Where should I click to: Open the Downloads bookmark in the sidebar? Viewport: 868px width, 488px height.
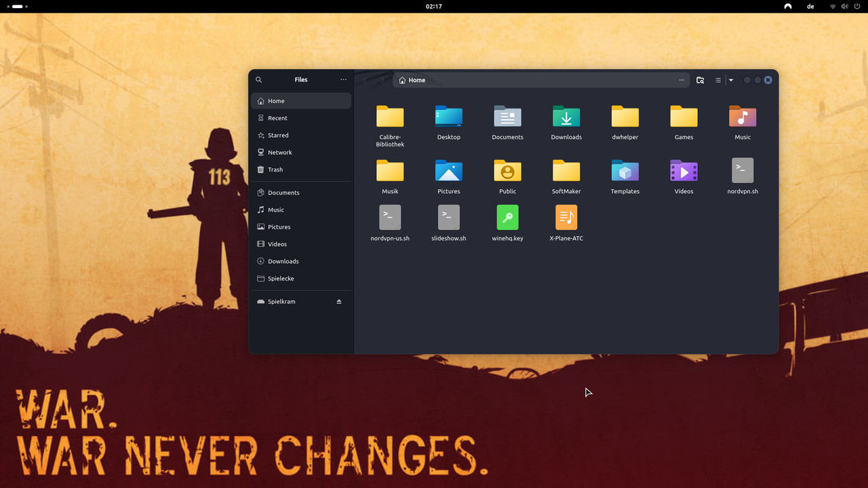[x=301, y=261]
